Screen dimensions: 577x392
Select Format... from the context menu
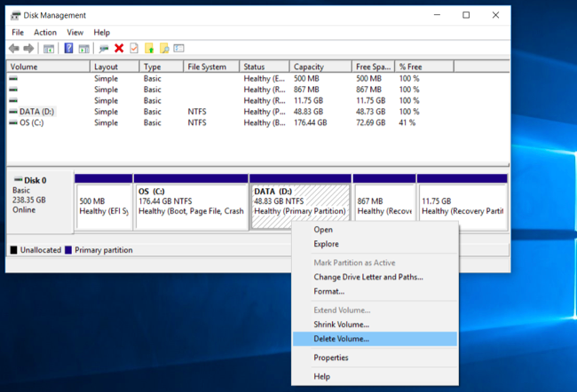point(328,291)
